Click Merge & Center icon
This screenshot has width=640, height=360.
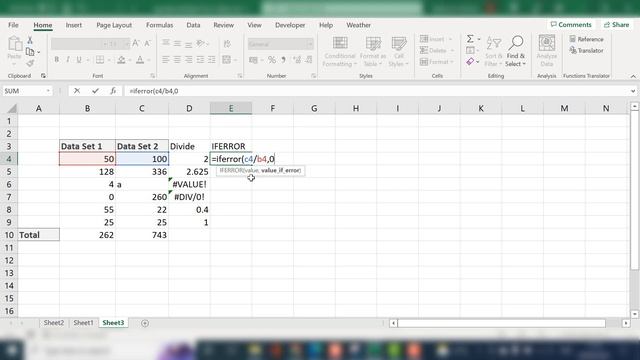[227, 60]
